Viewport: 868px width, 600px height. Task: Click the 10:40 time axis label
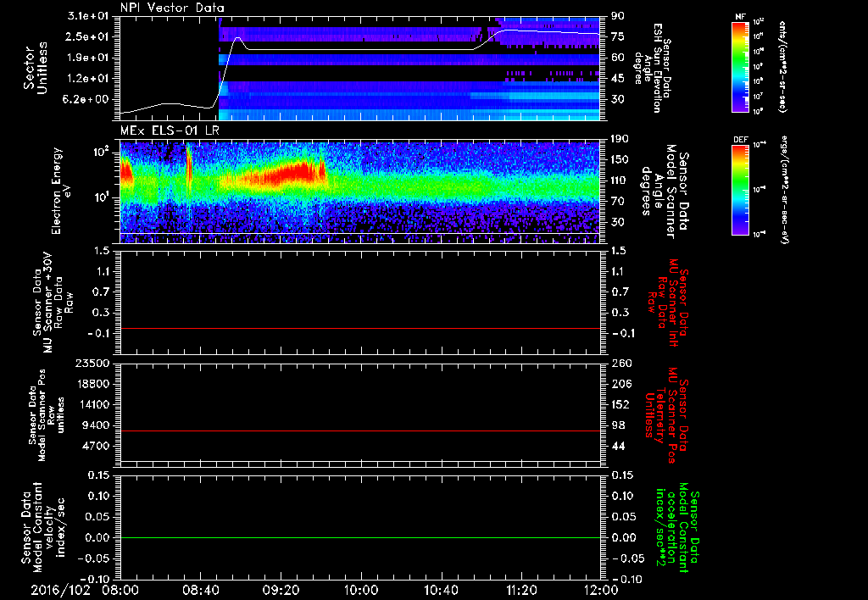point(441,590)
